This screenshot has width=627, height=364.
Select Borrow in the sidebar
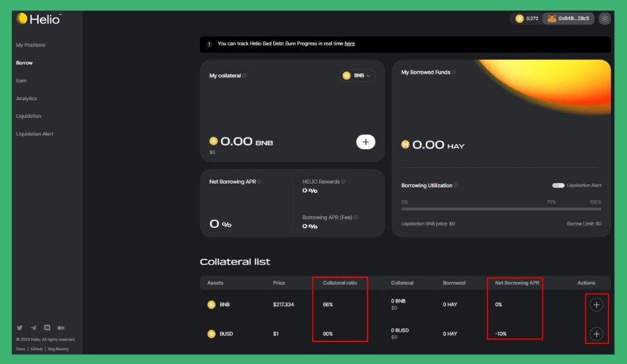(x=24, y=63)
